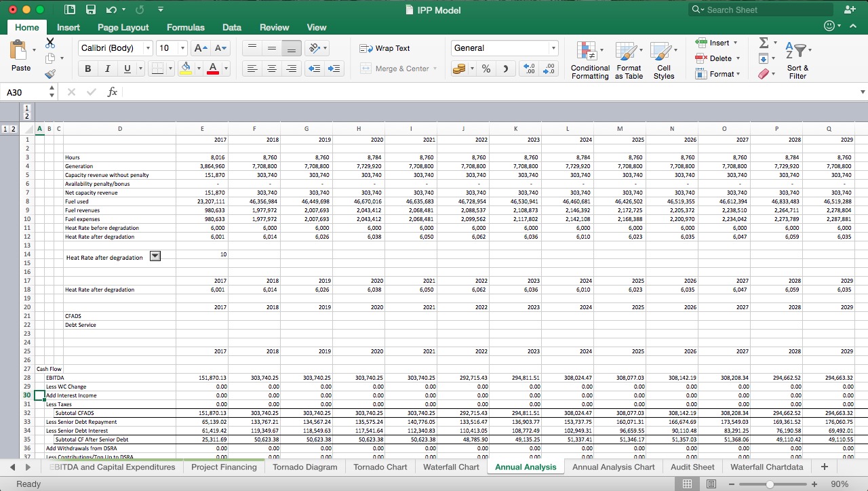This screenshot has width=868, height=491.
Task: Apply Percent number style
Action: click(x=486, y=68)
